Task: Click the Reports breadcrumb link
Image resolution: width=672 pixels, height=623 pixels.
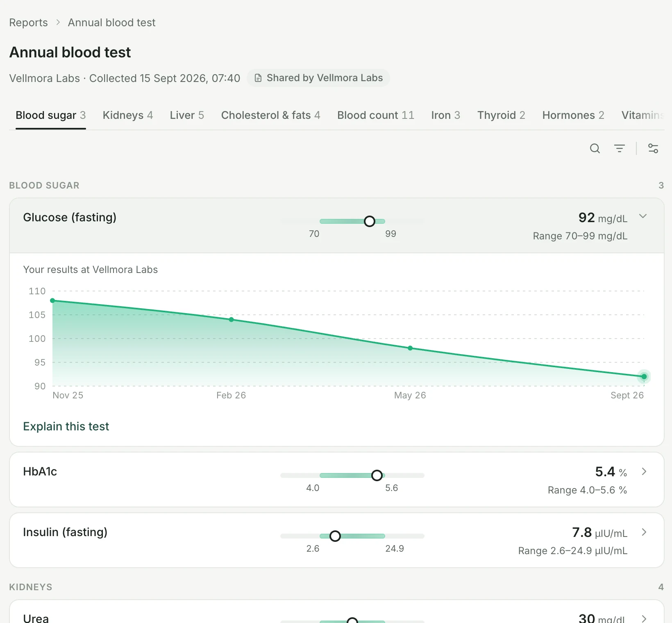Action: [x=28, y=23]
